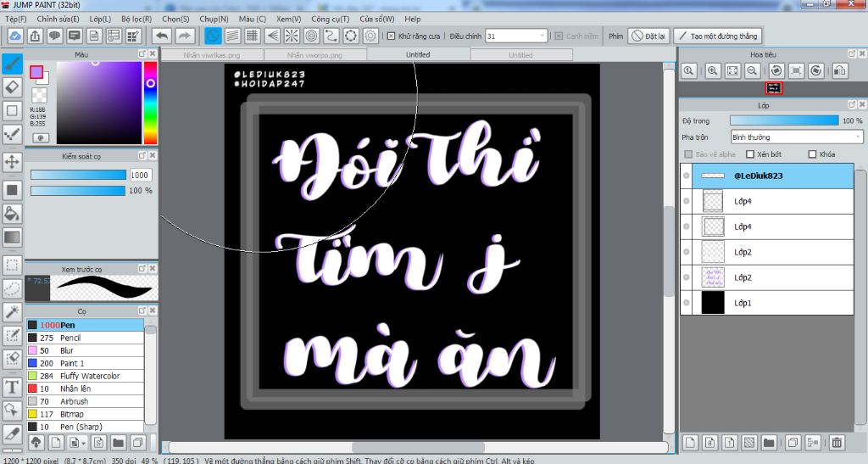Click the hue color strip
Image resolution: width=868 pixels, height=464 pixels.
coord(150,103)
